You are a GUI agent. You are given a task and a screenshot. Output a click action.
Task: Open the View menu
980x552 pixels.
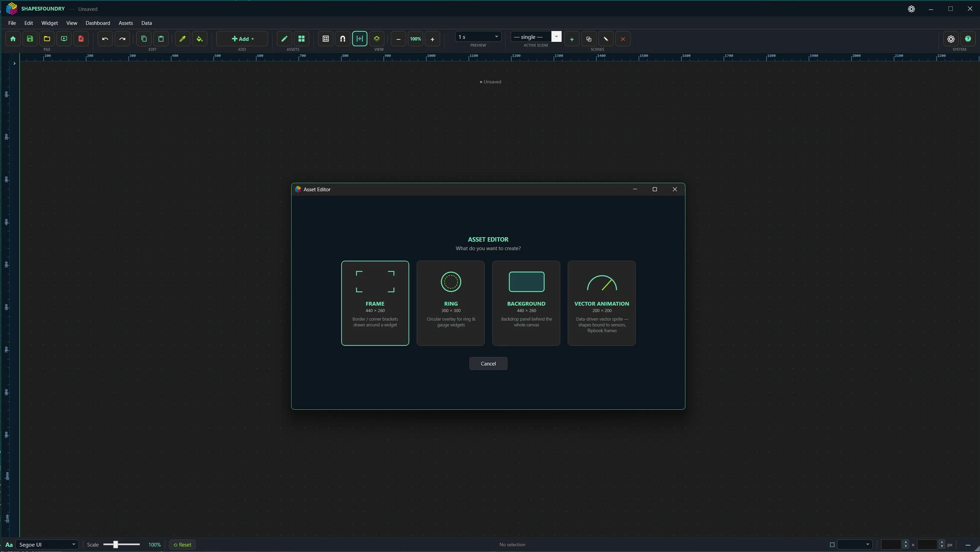coord(71,23)
